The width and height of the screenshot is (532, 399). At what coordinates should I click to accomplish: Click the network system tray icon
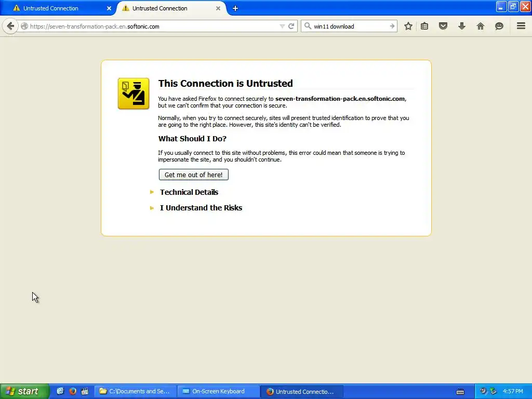493,391
